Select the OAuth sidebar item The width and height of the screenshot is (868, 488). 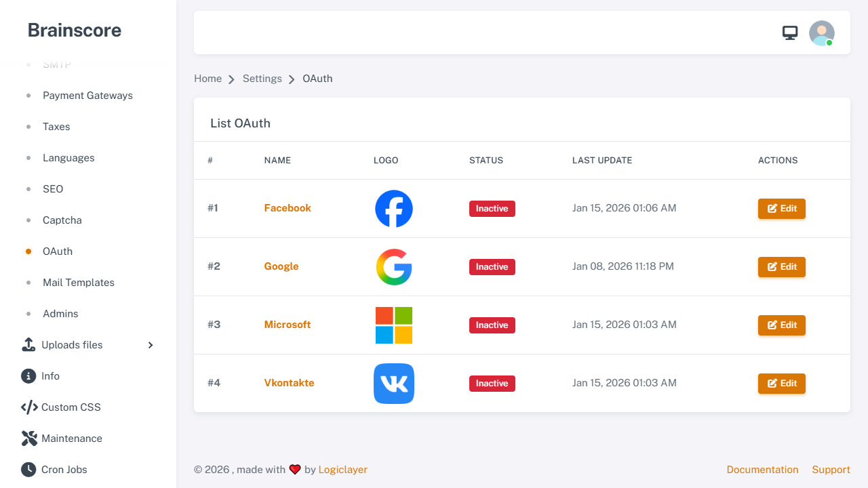pos(58,251)
